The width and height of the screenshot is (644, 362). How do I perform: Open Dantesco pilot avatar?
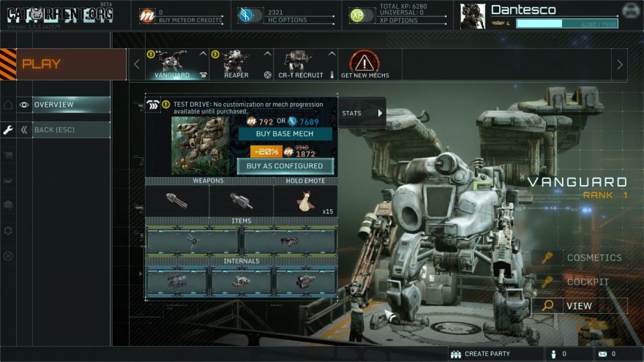(473, 16)
